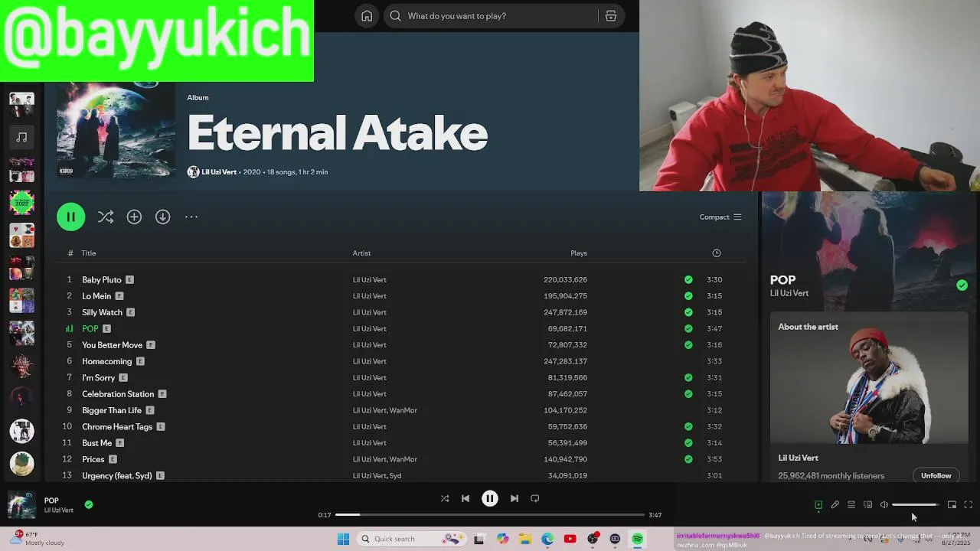
Task: Toggle the liked checkmark for Silly Watch
Action: (688, 312)
